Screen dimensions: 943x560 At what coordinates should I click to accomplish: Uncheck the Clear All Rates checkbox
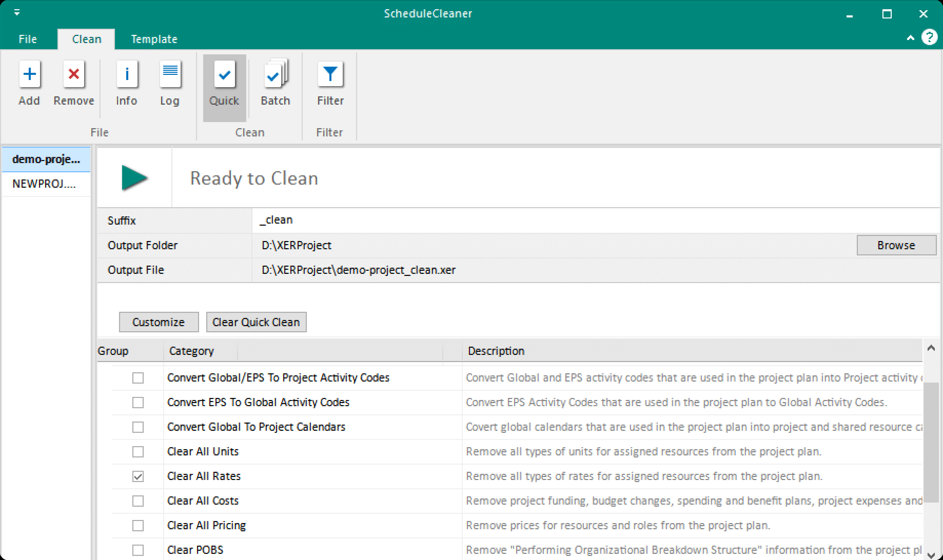click(138, 476)
